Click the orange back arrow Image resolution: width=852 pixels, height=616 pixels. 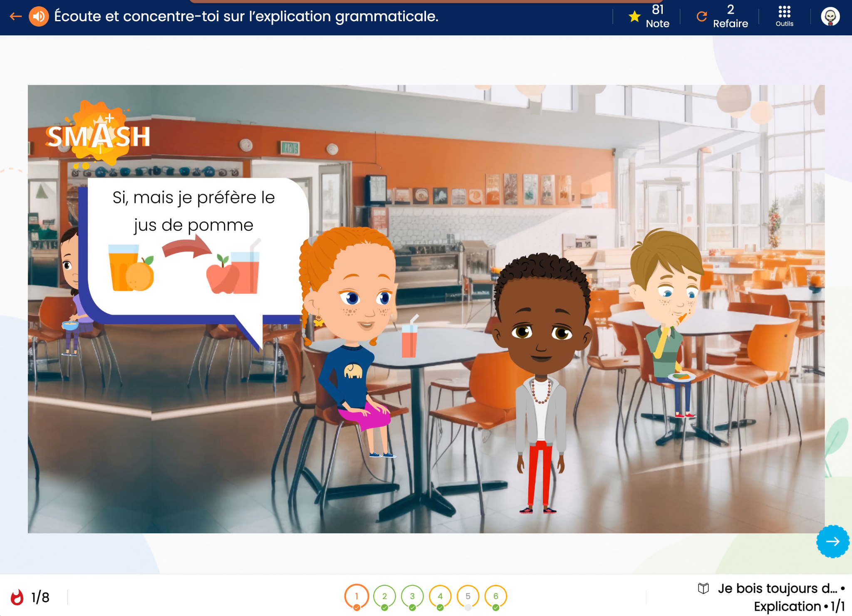point(16,17)
